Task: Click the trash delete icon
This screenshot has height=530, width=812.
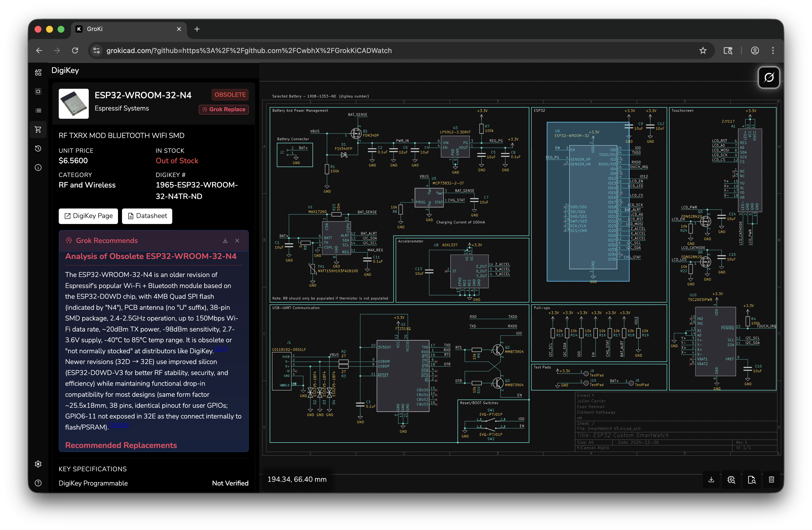Action: click(771, 480)
